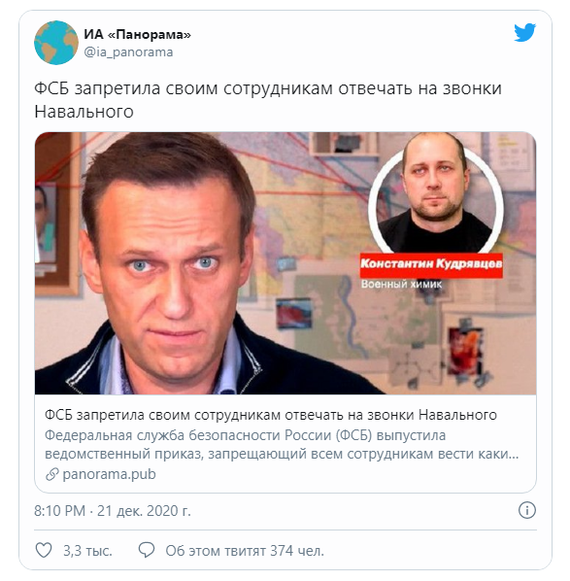Click the reply speech bubble icon
This screenshot has width=570, height=581.
point(146,550)
